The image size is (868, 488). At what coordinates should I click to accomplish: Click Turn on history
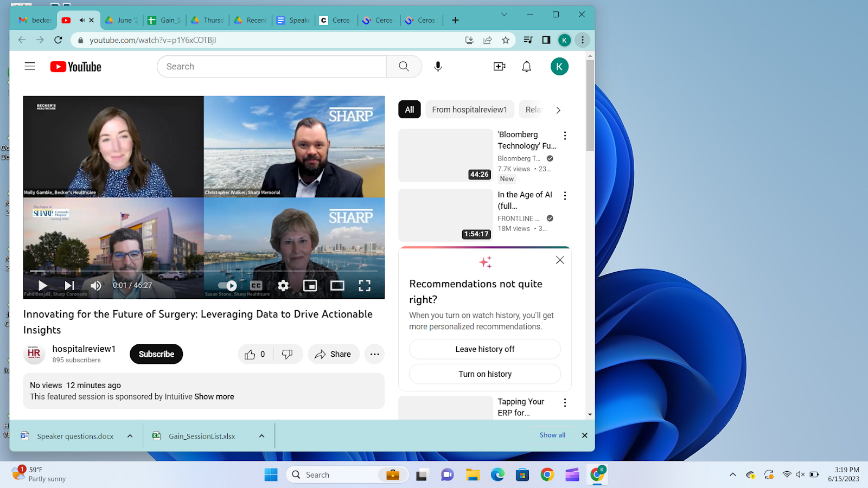[485, 374]
